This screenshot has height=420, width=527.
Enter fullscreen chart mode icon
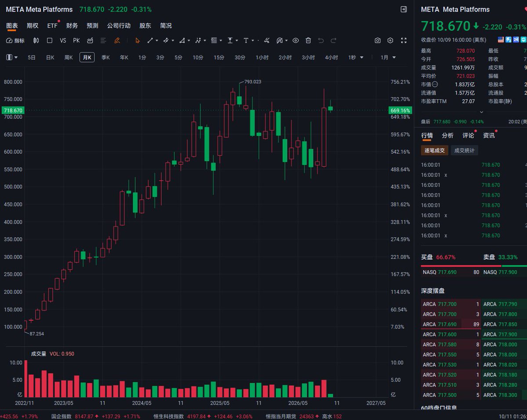pyautogui.click(x=404, y=40)
